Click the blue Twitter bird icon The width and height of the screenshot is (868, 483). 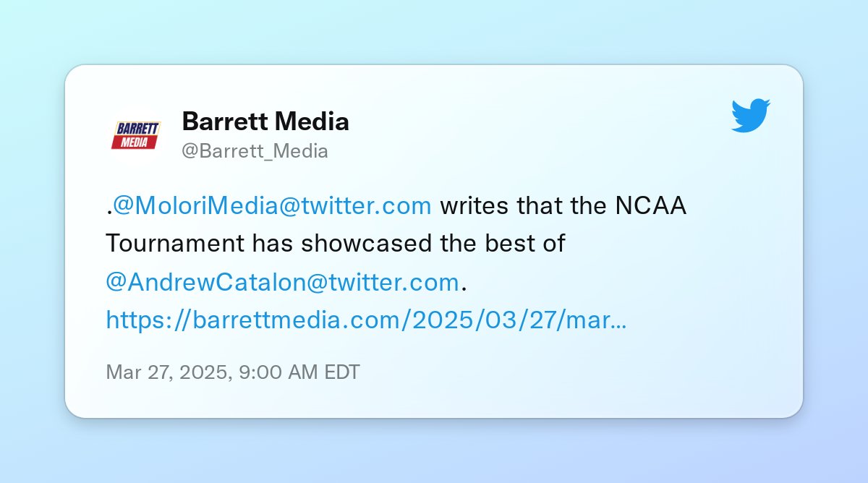tap(751, 116)
